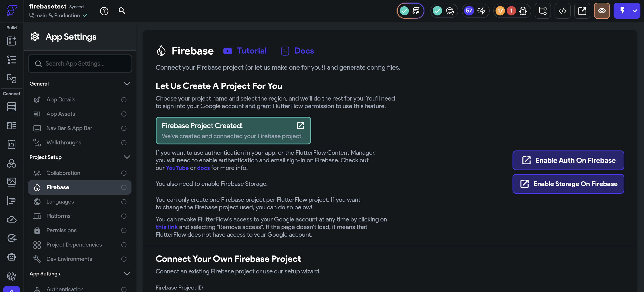Click the Search App Settings field

tap(80, 64)
